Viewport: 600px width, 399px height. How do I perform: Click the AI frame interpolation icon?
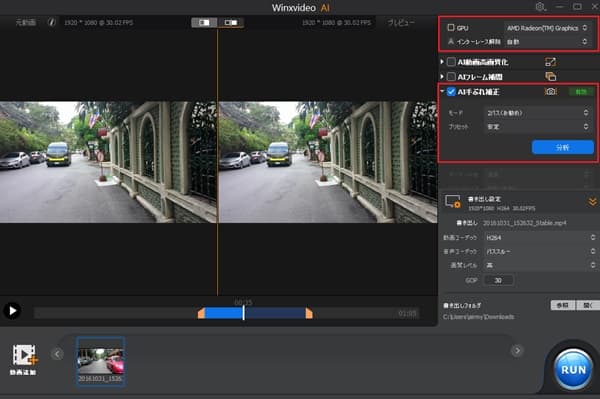coord(550,77)
